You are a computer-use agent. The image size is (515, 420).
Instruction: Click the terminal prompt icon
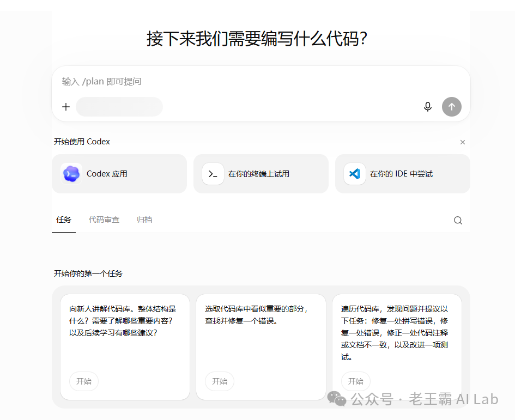point(213,174)
